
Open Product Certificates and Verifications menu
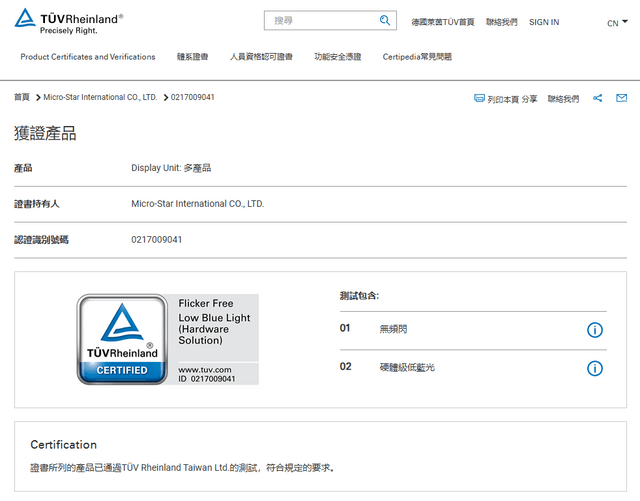click(x=88, y=57)
